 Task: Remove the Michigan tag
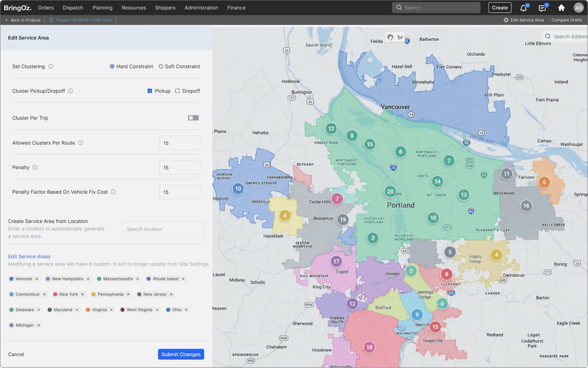click(x=39, y=325)
